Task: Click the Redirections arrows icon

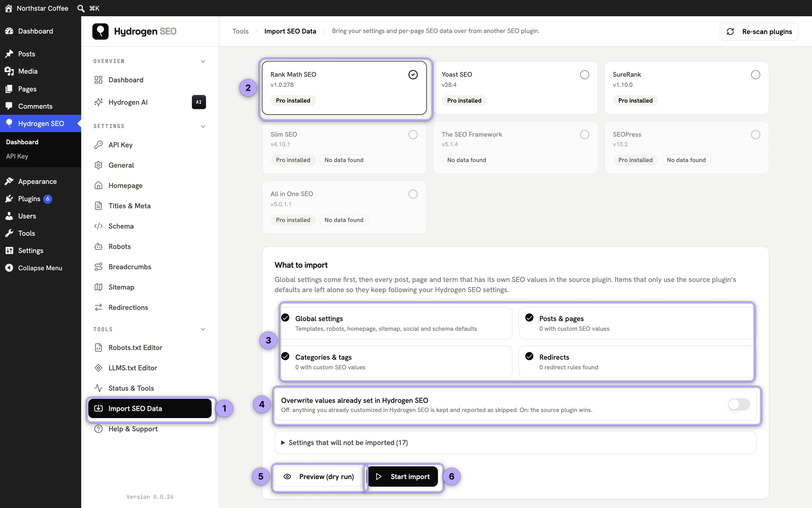Action: coord(98,307)
